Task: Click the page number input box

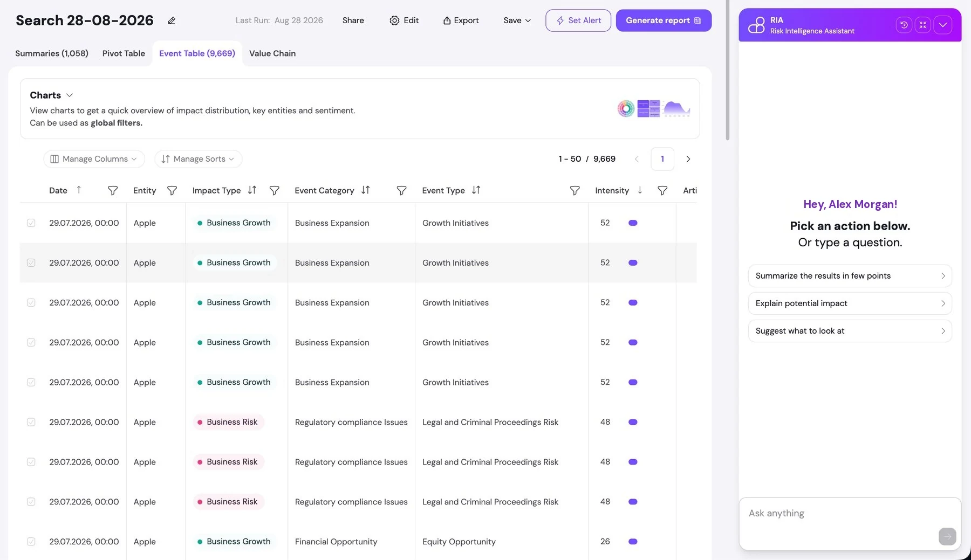Action: coord(662,159)
